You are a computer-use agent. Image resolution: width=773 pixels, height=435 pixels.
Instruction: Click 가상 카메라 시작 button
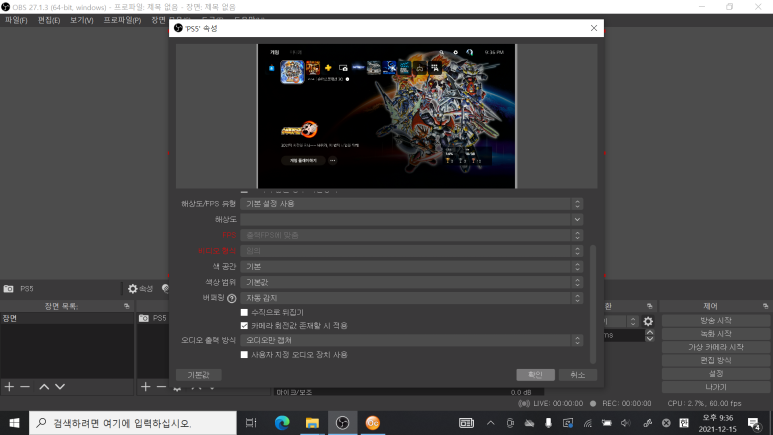tap(716, 347)
